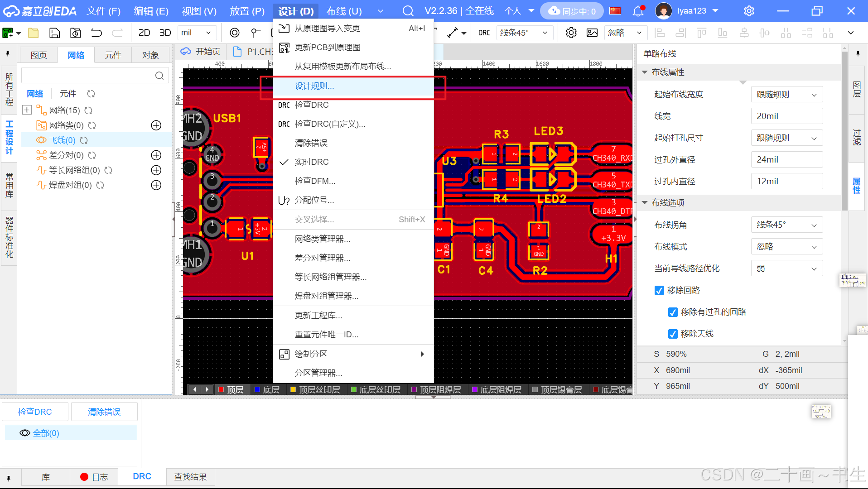Expand 绘制分区 submenu

353,354
